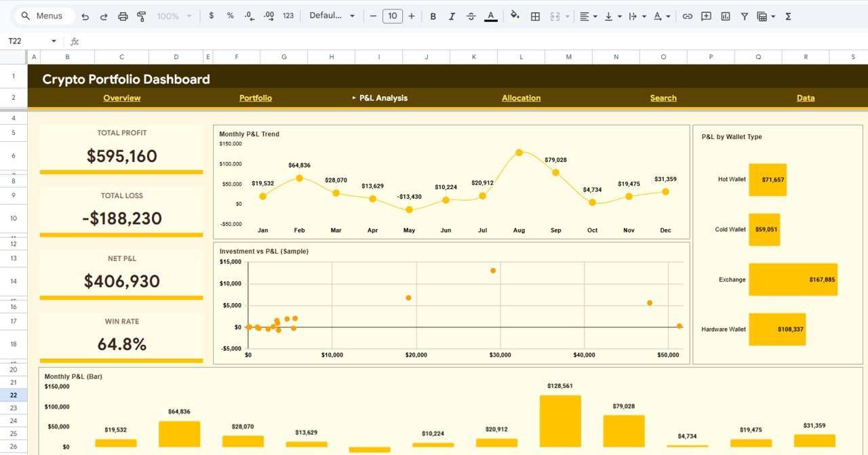Toggle strikethrough formatting

pyautogui.click(x=471, y=15)
